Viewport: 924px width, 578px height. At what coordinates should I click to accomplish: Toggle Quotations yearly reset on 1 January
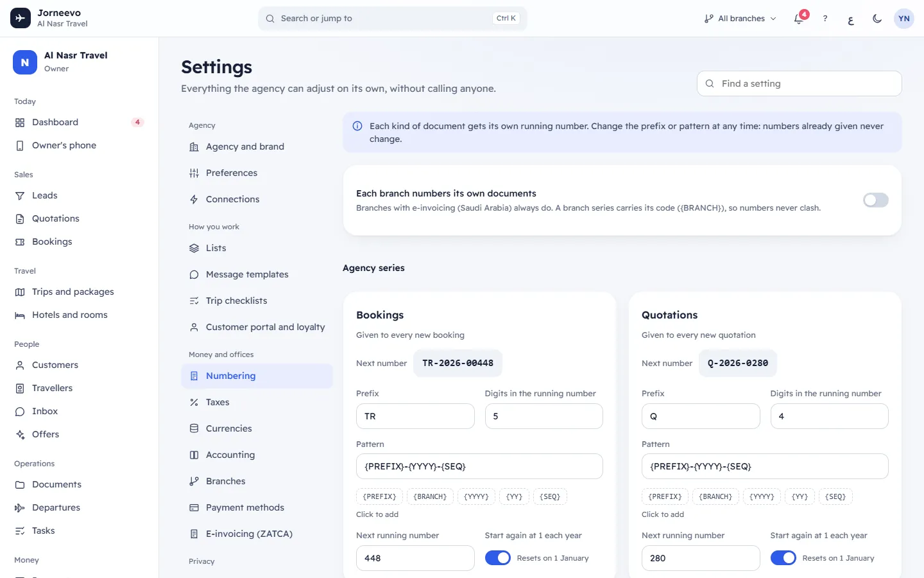click(783, 558)
